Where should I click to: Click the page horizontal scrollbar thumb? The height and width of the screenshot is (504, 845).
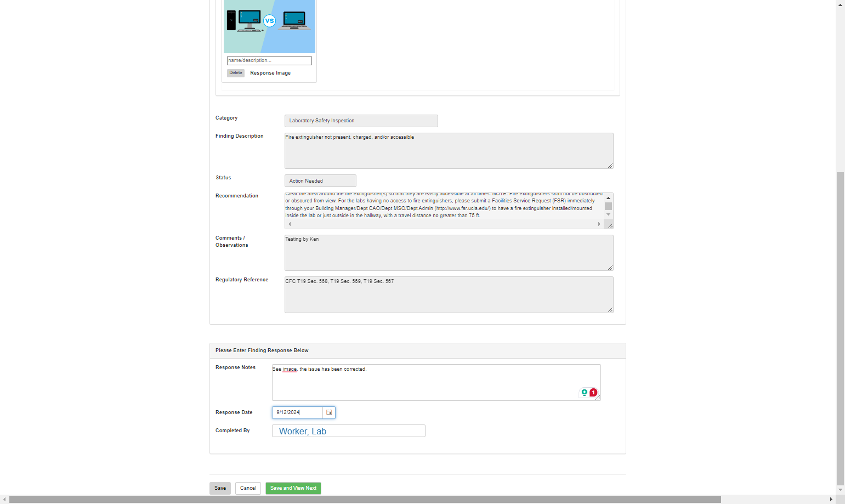point(365,500)
